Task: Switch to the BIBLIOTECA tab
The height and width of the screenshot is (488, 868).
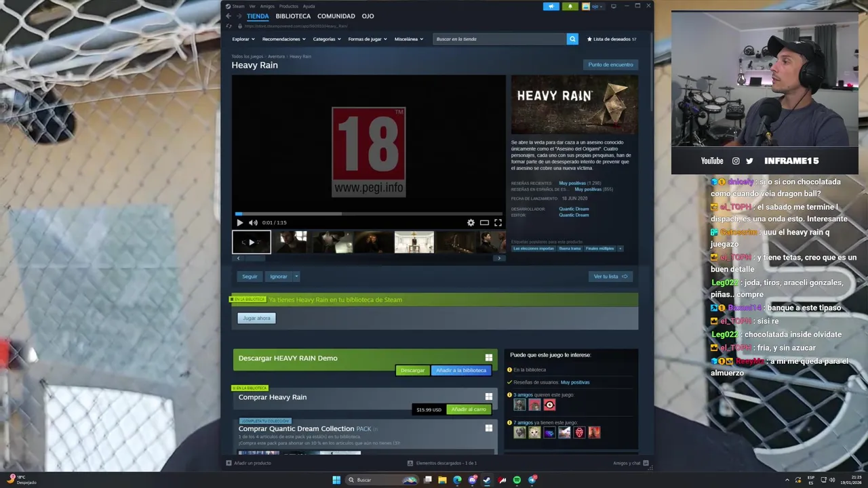Action: [x=293, y=16]
